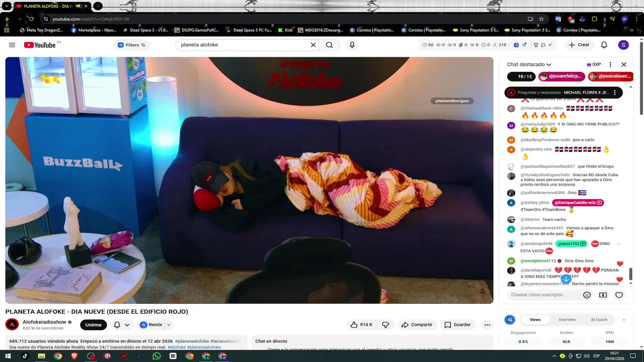The image size is (644, 362).
Task: Click the search magnifier button
Action: pyautogui.click(x=330, y=45)
